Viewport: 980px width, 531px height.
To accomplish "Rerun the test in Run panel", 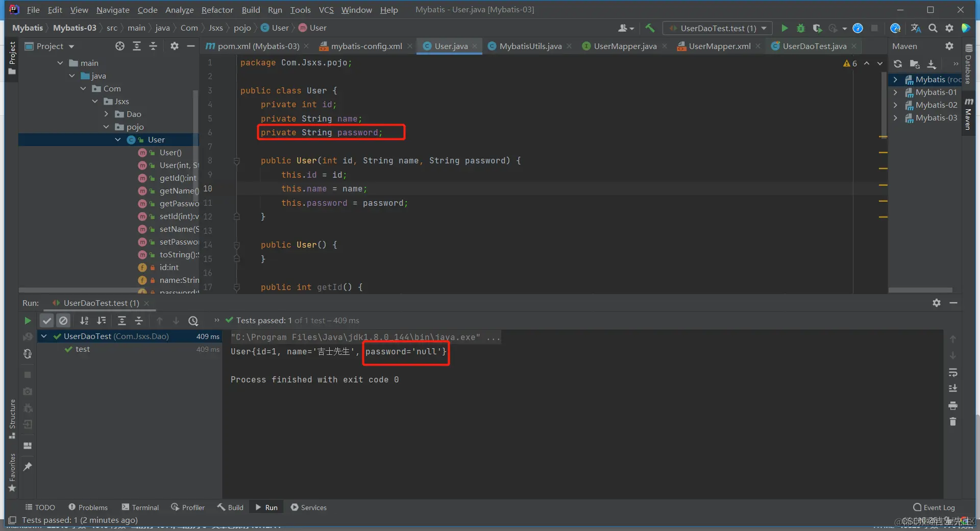I will click(28, 321).
